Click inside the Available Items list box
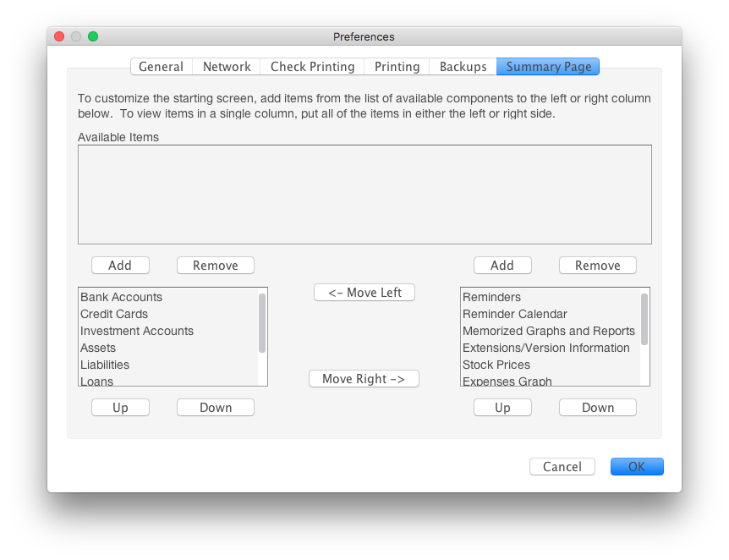The image size is (729, 560). click(x=364, y=195)
